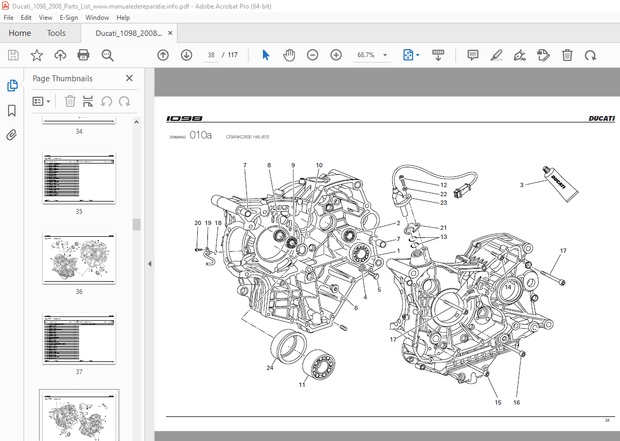Print the document
Image resolution: width=620 pixels, height=441 pixels.
[83, 55]
